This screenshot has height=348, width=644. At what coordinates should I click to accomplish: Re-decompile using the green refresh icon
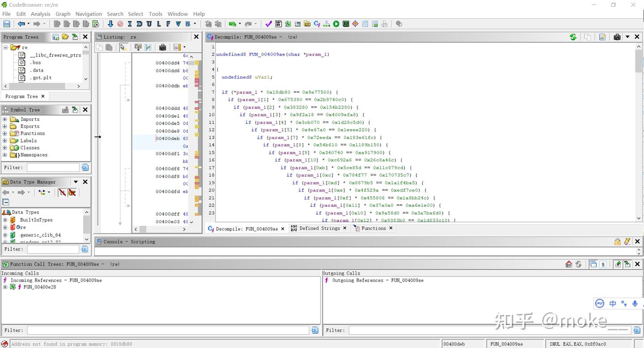[x=573, y=37]
